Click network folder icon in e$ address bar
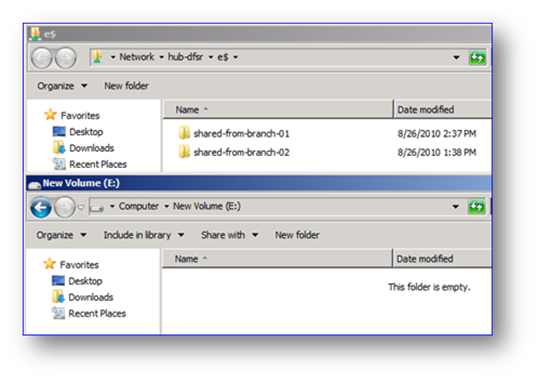The height and width of the screenshot is (381, 538). [98, 57]
